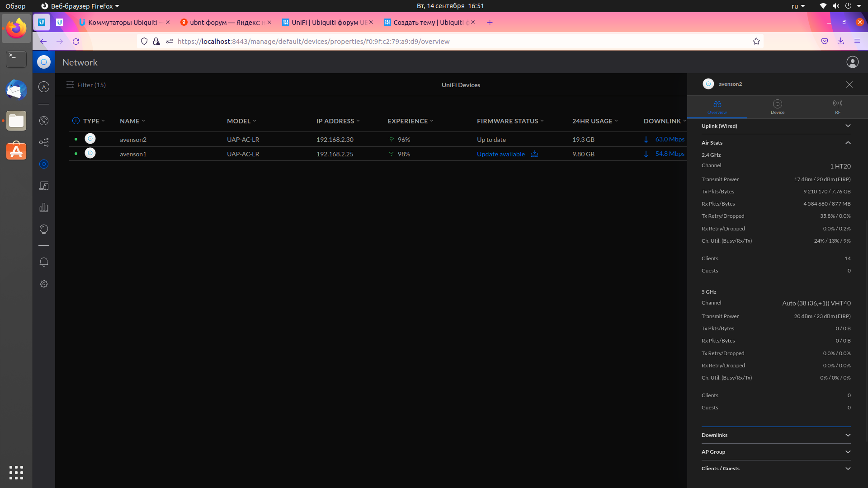Screen dimensions: 868x488
Task: Expand the Downlinks section
Action: 776,435
